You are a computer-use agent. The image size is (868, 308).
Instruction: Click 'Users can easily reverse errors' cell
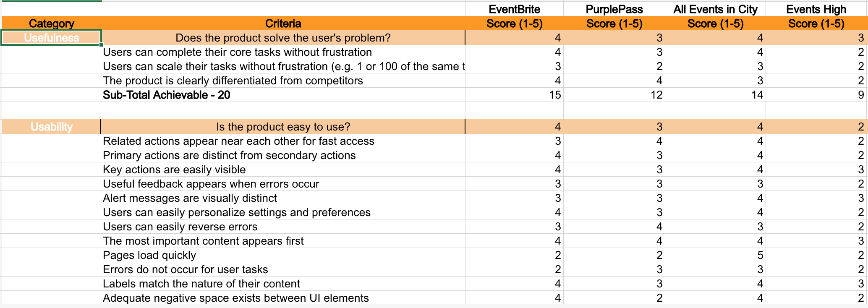pos(283,227)
